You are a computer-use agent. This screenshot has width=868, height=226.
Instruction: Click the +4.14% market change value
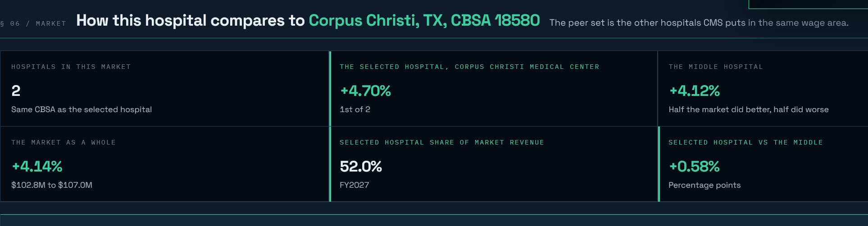click(37, 167)
